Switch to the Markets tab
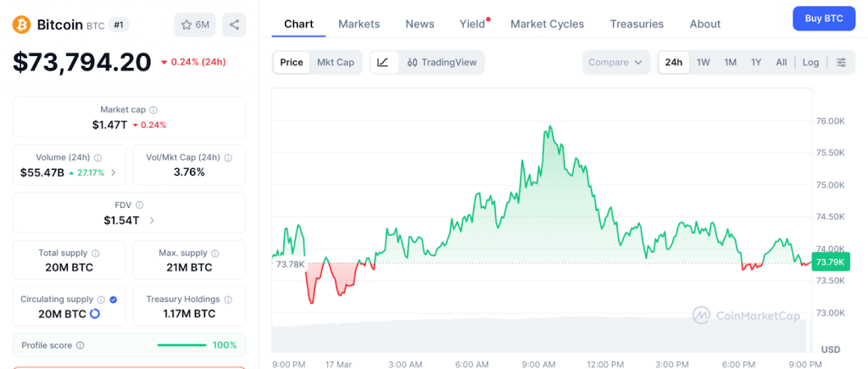The image size is (868, 369). [359, 24]
